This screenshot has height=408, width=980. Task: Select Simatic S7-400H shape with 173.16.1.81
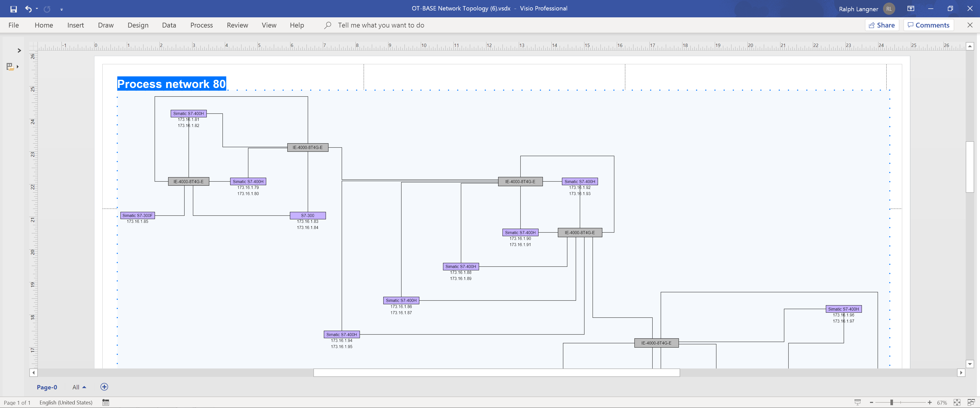(x=188, y=113)
